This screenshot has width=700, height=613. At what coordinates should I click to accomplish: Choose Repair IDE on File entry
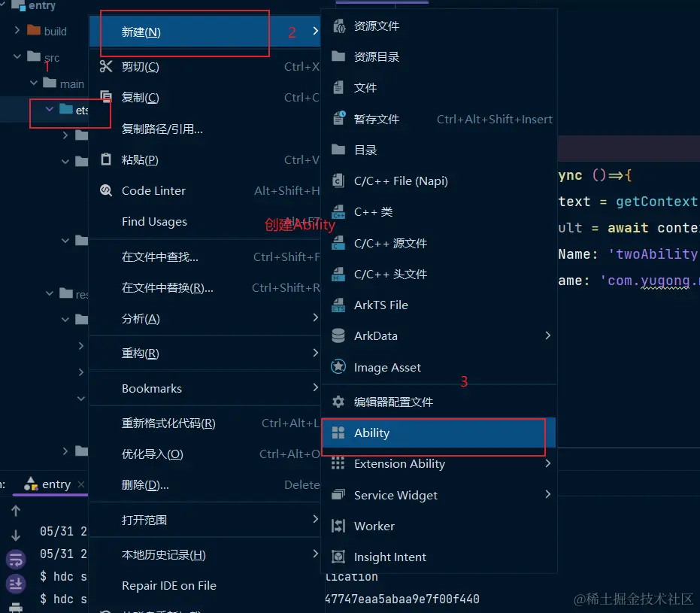click(x=205, y=585)
